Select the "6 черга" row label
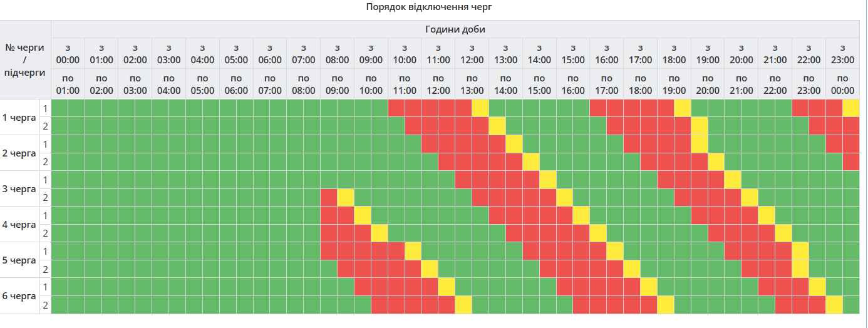The image size is (868, 328). pos(19,295)
